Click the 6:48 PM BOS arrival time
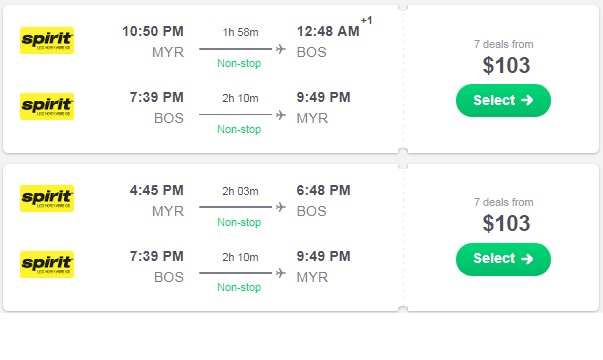The width and height of the screenshot is (603, 360). tap(323, 190)
